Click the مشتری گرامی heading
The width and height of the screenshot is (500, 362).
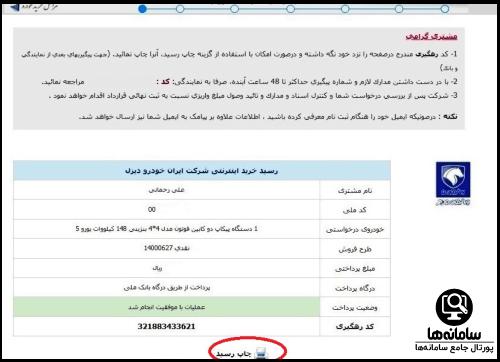[x=431, y=36]
